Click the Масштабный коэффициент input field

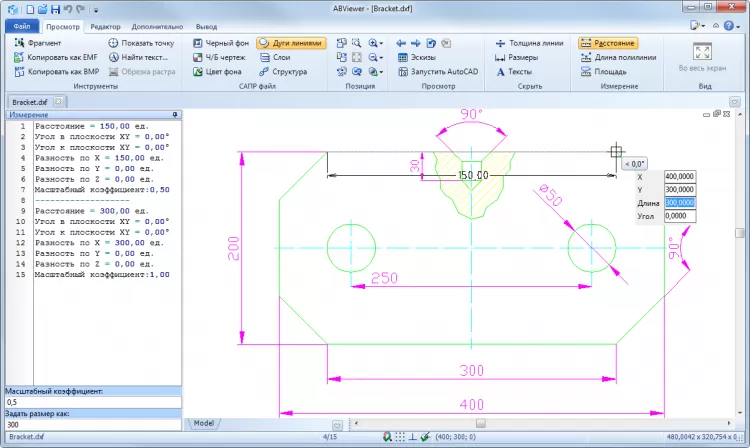tap(93, 402)
